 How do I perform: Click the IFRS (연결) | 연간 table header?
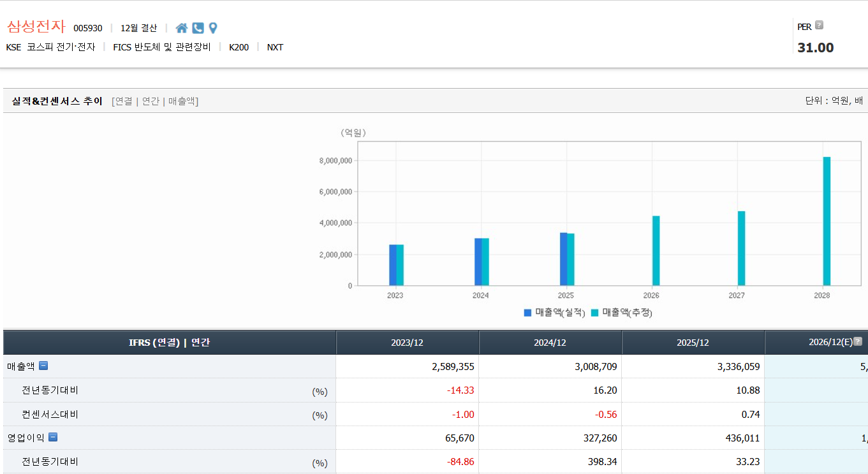click(x=170, y=343)
